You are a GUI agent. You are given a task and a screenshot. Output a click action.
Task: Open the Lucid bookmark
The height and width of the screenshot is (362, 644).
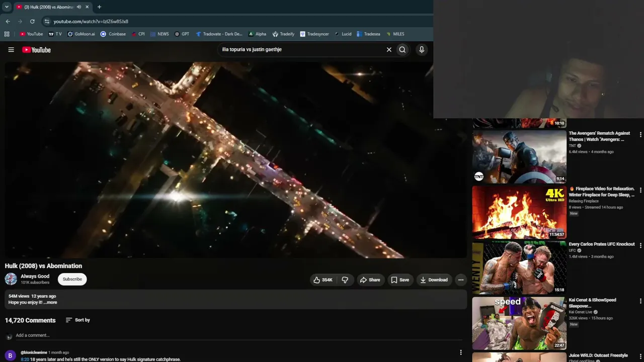pos(343,34)
